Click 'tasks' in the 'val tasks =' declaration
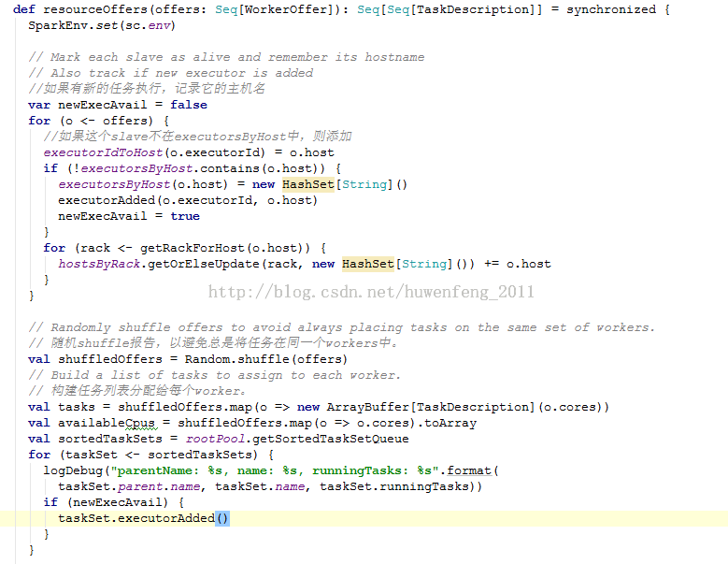 [x=76, y=407]
